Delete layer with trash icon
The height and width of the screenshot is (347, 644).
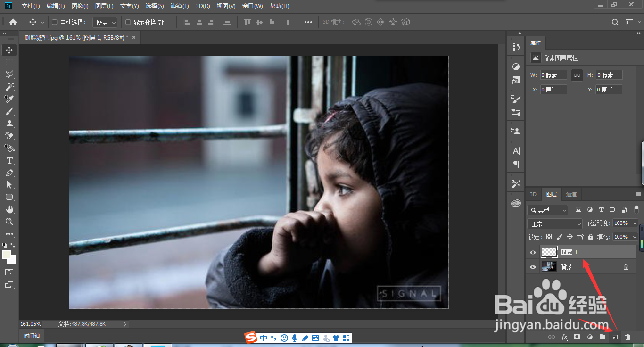(627, 337)
